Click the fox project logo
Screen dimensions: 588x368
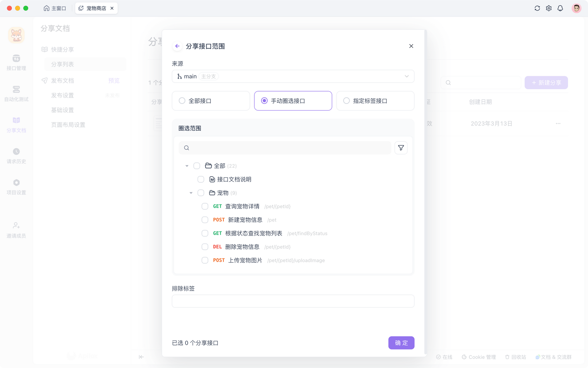click(x=16, y=35)
